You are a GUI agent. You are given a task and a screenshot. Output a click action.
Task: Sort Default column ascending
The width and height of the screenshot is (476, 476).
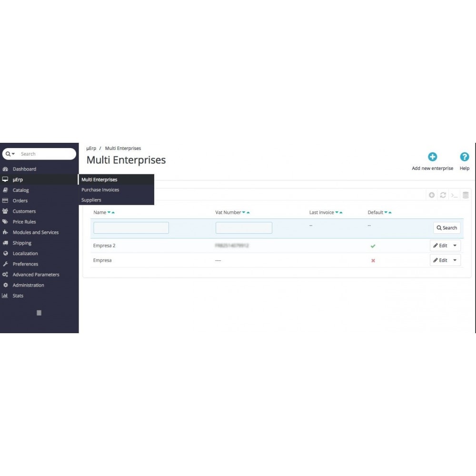[x=390, y=212]
